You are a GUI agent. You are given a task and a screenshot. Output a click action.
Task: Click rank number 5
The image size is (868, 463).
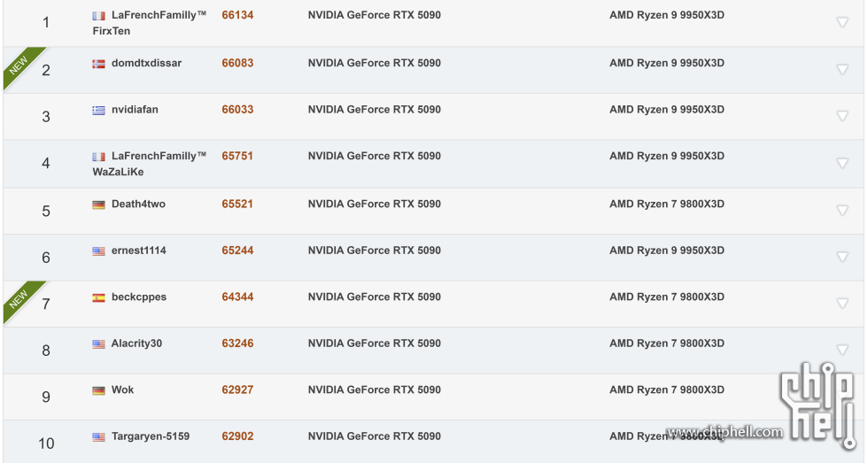click(x=46, y=211)
